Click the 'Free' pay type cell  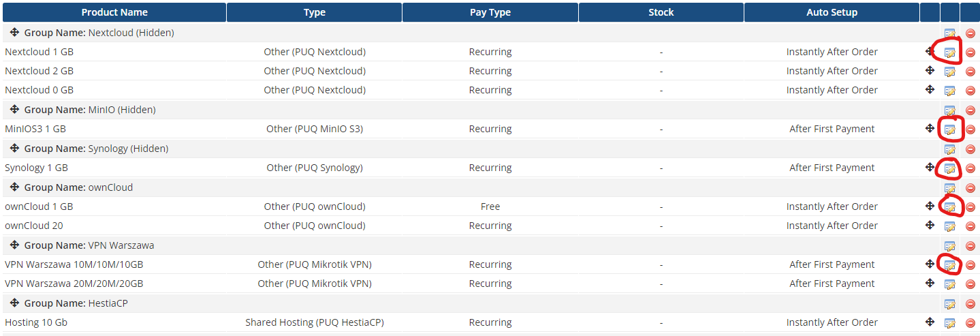coord(490,207)
